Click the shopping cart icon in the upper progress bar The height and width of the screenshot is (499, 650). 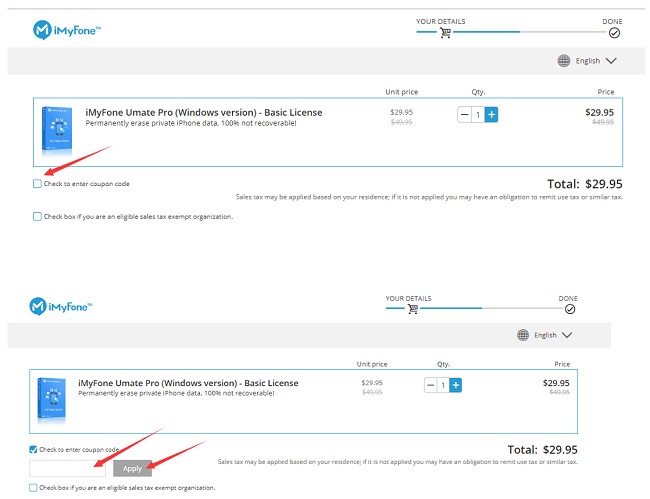(x=446, y=33)
